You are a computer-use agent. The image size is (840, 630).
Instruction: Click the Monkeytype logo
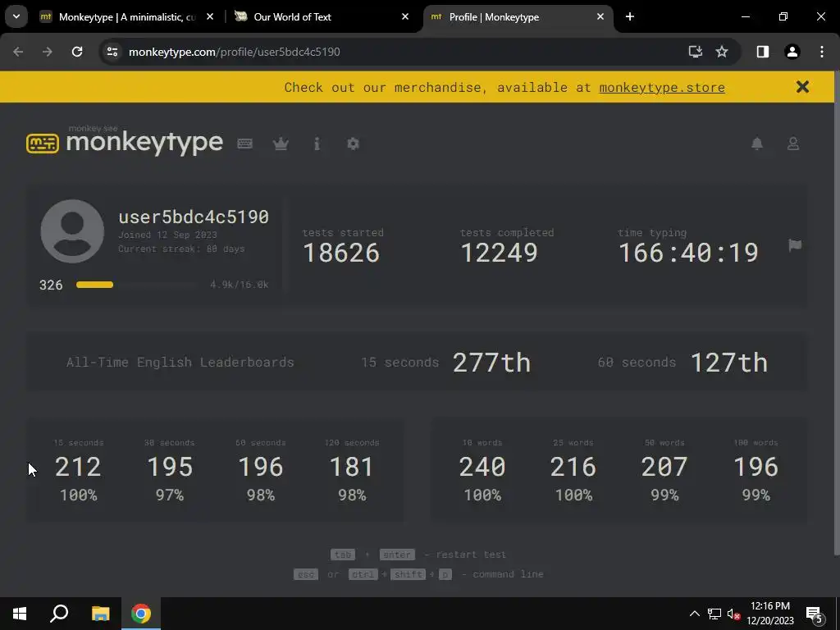125,142
